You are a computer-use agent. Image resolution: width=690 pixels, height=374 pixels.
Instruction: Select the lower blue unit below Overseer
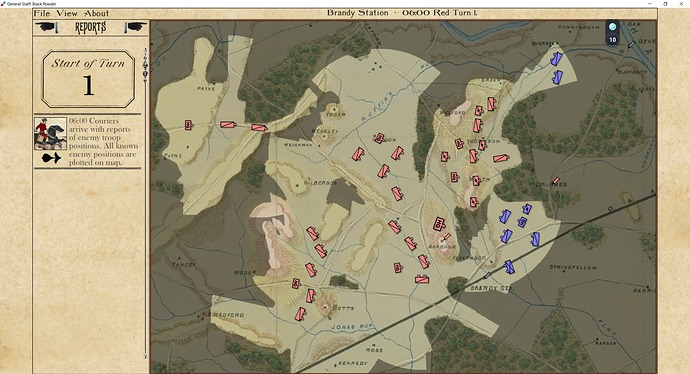click(558, 77)
